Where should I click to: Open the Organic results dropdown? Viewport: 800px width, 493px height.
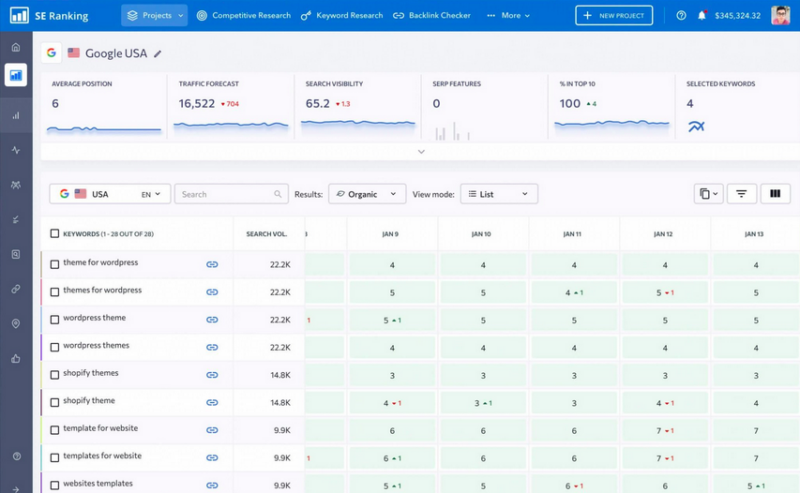click(367, 194)
